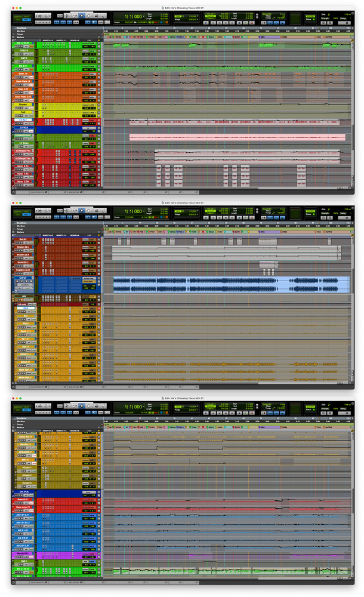Click the edit mode buttons in the top window

(23, 17)
